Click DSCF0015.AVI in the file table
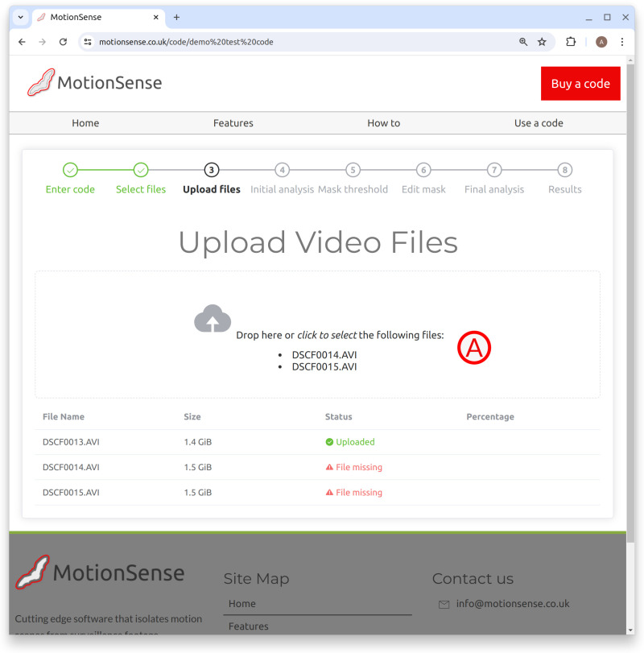 [71, 492]
